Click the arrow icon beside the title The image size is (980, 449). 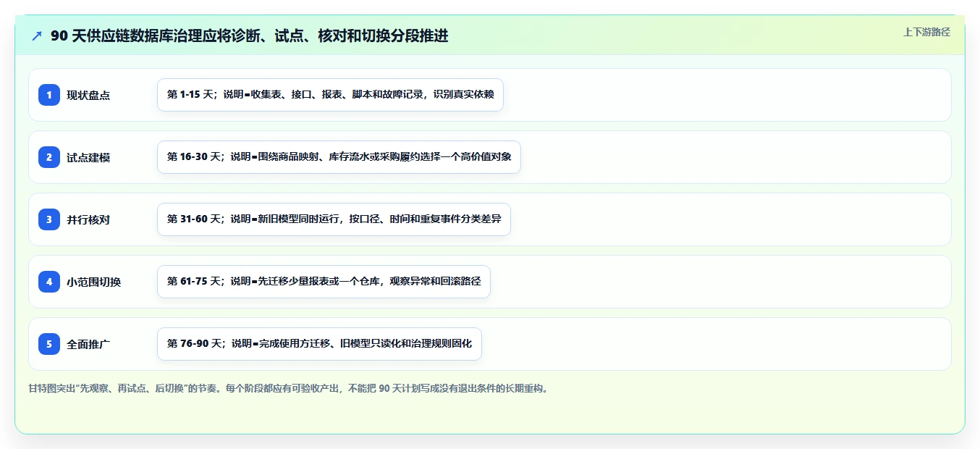[37, 36]
